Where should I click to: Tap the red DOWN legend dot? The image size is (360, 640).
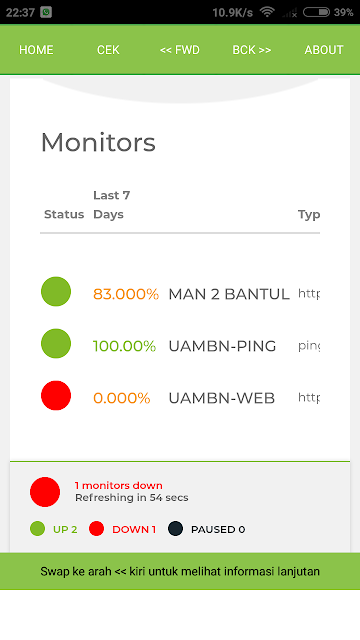(97, 529)
